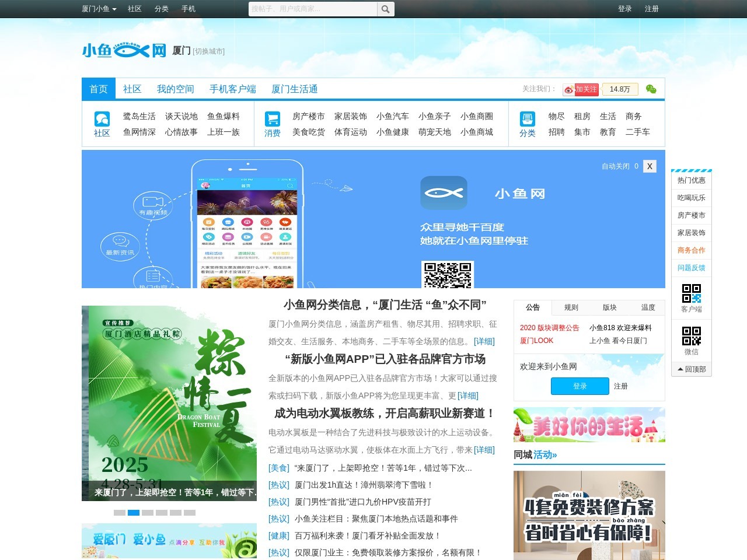Click 详细 after 小鱼网分类信息 article
Image resolution: width=747 pixels, height=560 pixels.
click(x=484, y=341)
